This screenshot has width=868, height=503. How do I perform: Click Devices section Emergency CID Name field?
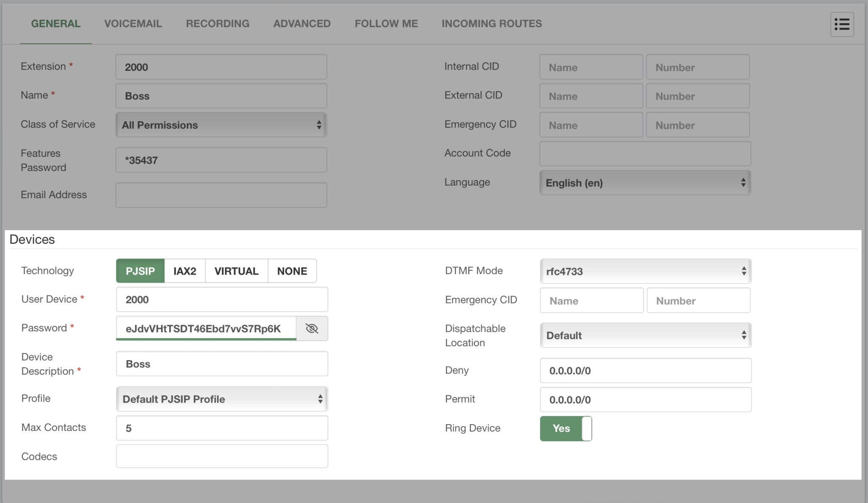tap(592, 300)
